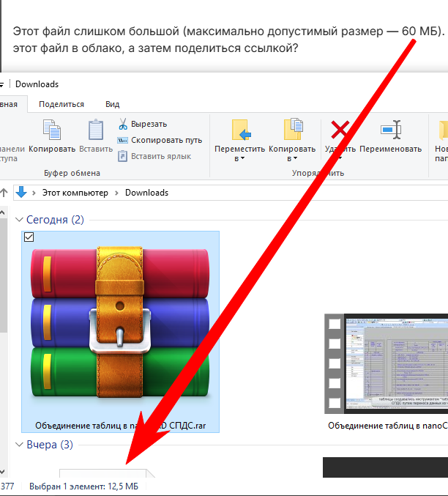Switch to the Поделиться ribbon tab

coord(61,104)
